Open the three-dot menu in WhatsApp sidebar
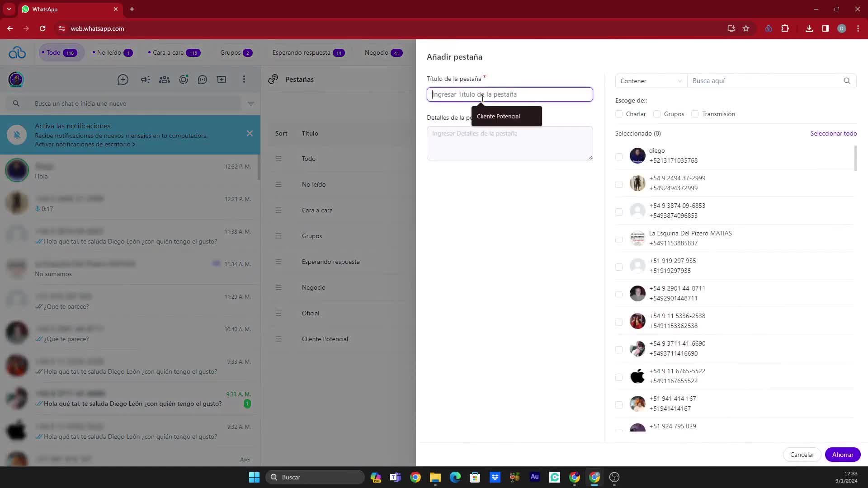 click(244, 80)
